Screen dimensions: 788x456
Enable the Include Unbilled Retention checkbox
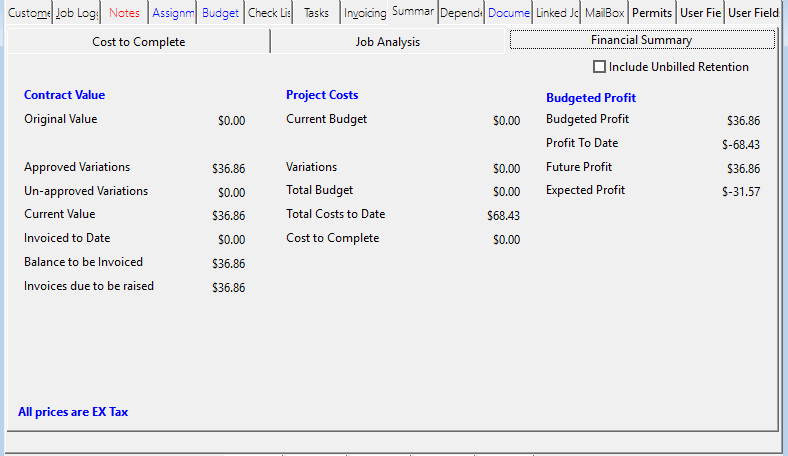pos(600,67)
